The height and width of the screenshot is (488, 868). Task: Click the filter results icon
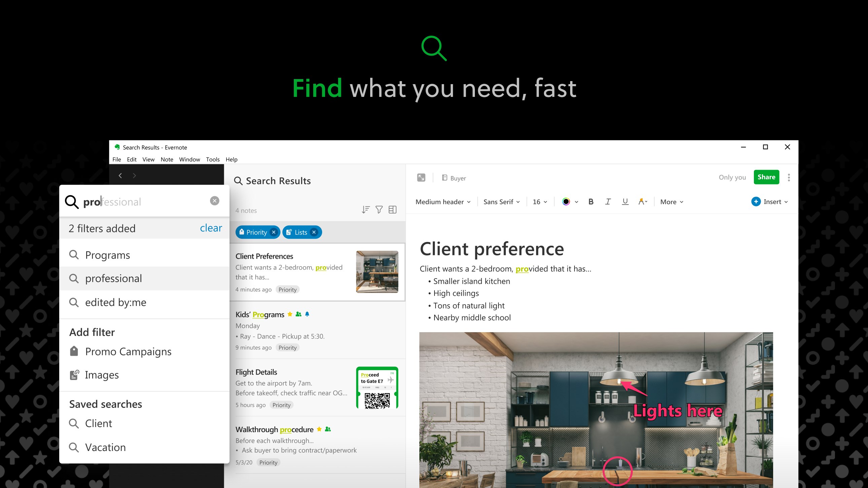tap(379, 210)
